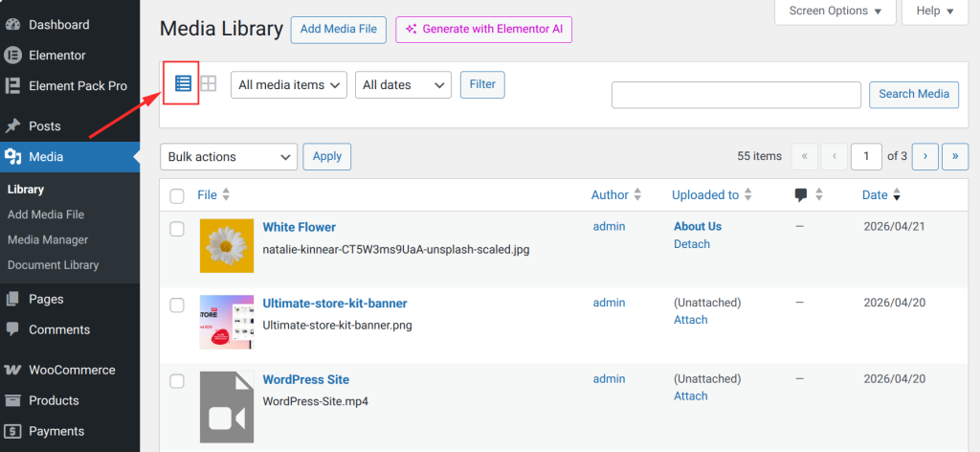Open WordPress Site title link
This screenshot has height=452, width=980.
pyautogui.click(x=305, y=379)
